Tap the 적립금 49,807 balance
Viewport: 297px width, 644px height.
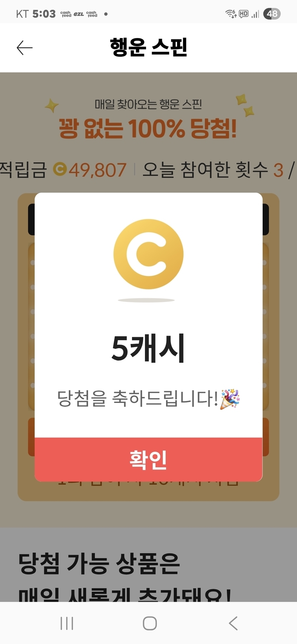[x=63, y=169]
